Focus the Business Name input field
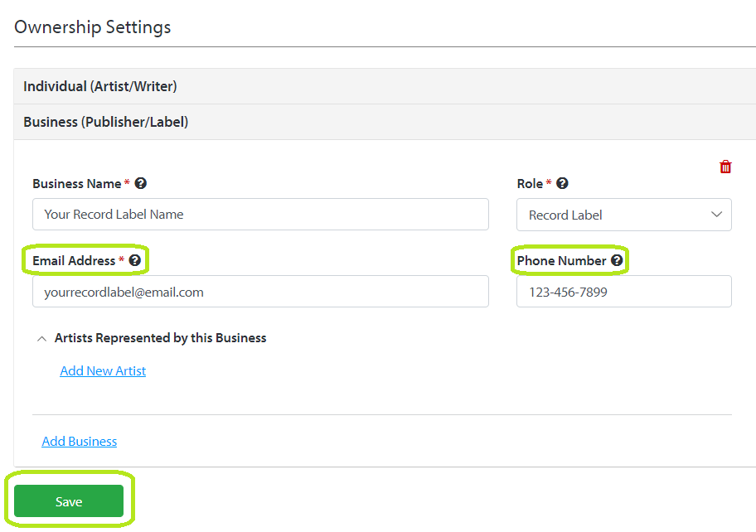Viewport: 756px width, 532px height. click(x=260, y=214)
